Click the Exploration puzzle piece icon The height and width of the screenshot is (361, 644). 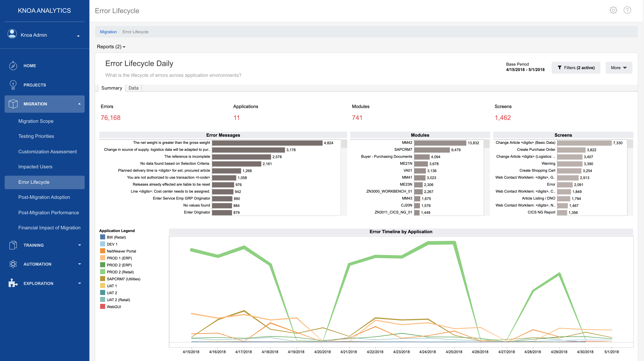point(13,283)
